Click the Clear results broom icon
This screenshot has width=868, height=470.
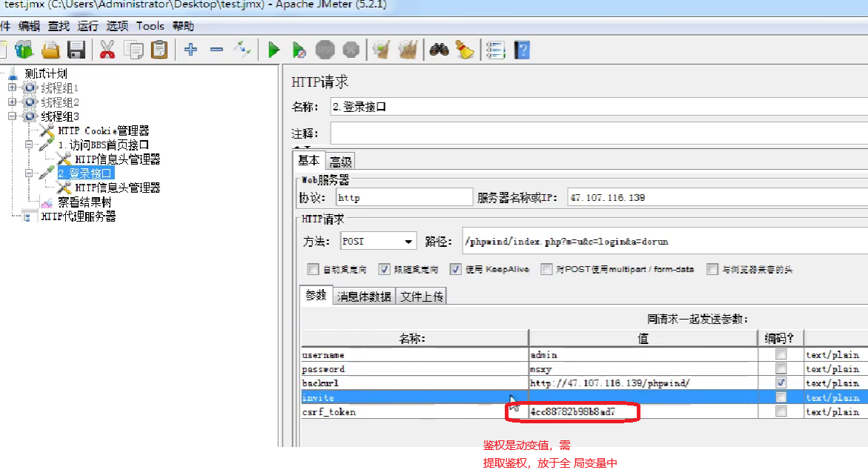click(x=382, y=50)
